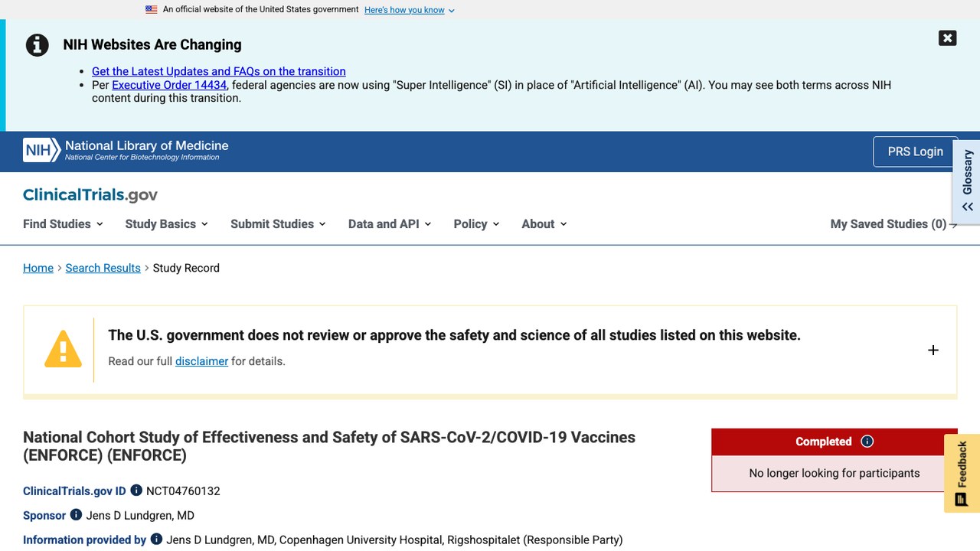Select the NCT04760132 identifier text
Screen dimensions: 980x551
pos(183,491)
